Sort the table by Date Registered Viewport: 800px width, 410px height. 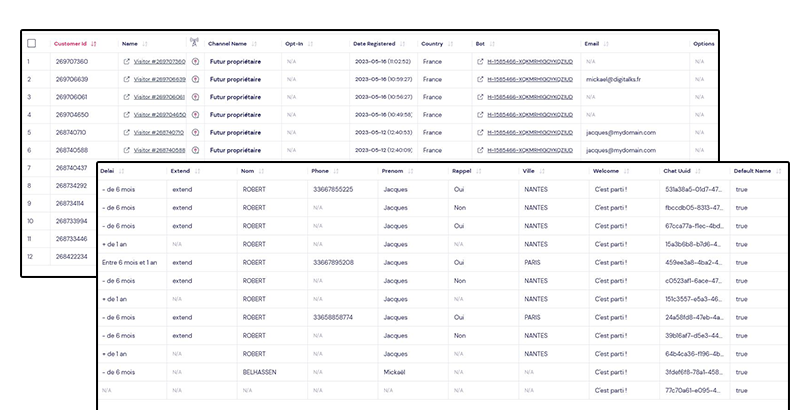tap(405, 44)
